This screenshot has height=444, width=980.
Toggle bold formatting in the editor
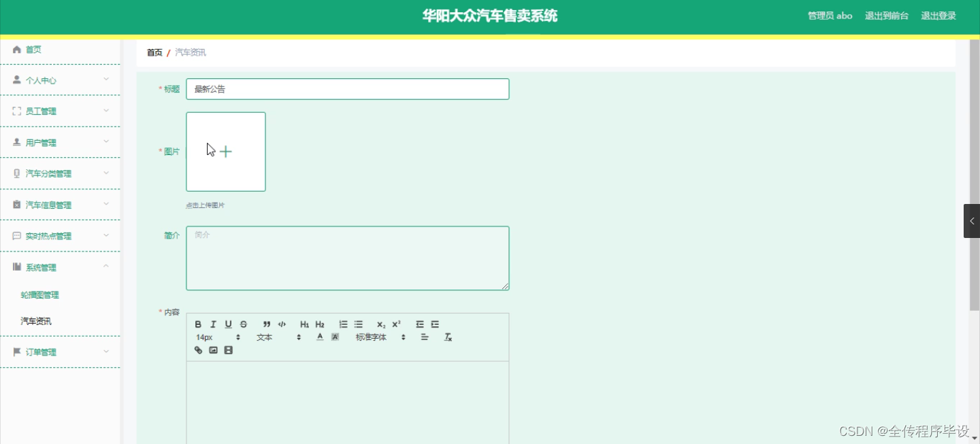(x=197, y=324)
